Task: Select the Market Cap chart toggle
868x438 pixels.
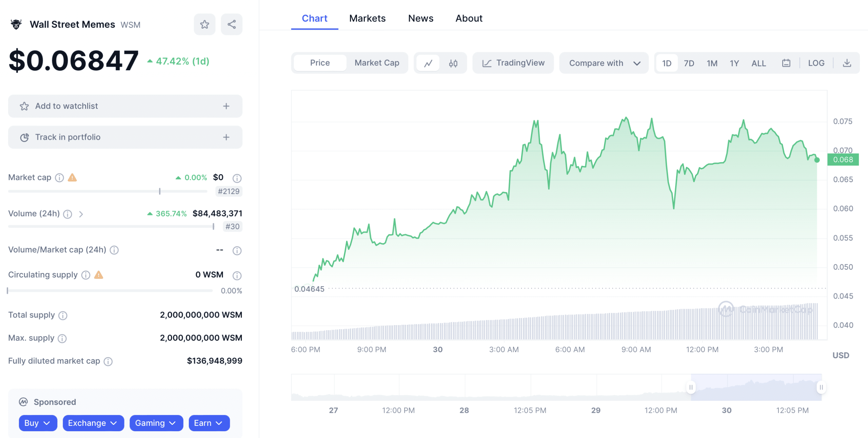Action: pos(377,63)
